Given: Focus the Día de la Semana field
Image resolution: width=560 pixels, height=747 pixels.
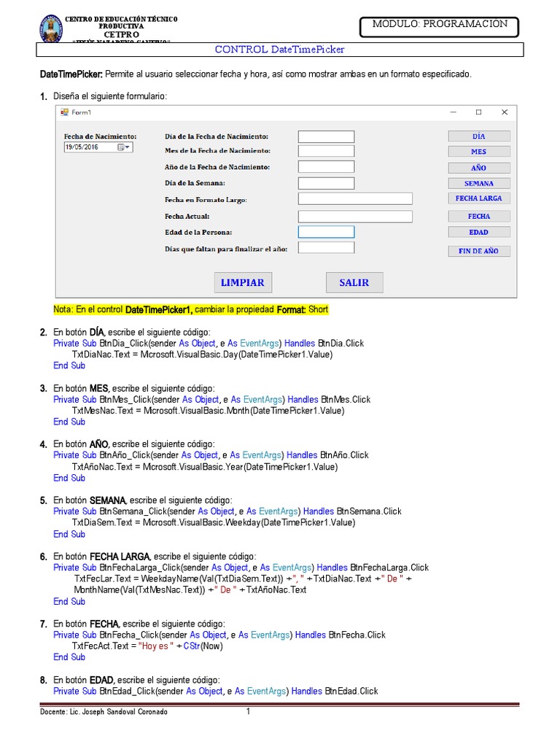Looking at the screenshot, I should (326, 183).
